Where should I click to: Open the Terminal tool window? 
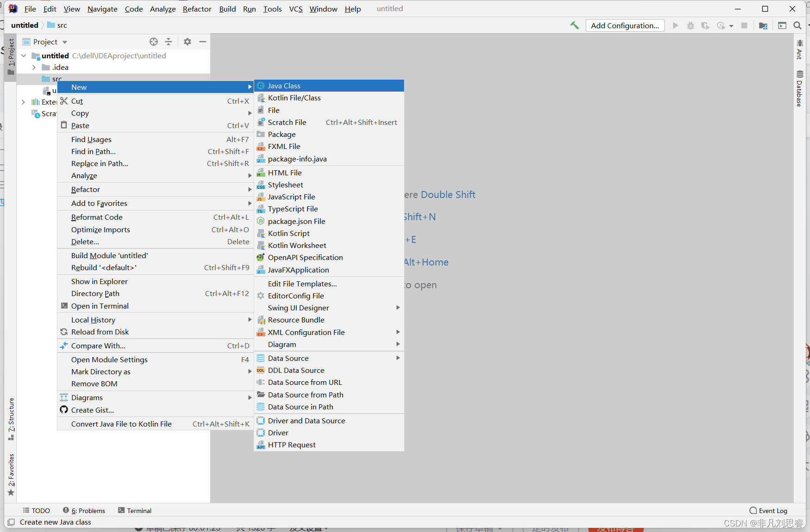pos(135,510)
